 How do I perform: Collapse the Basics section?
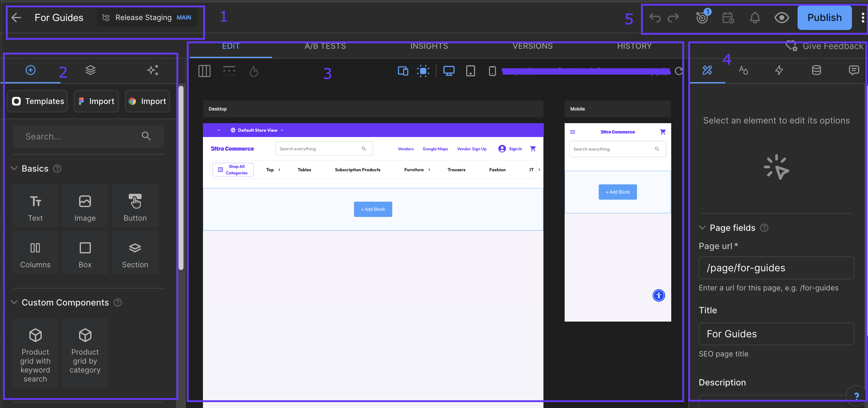coord(14,168)
